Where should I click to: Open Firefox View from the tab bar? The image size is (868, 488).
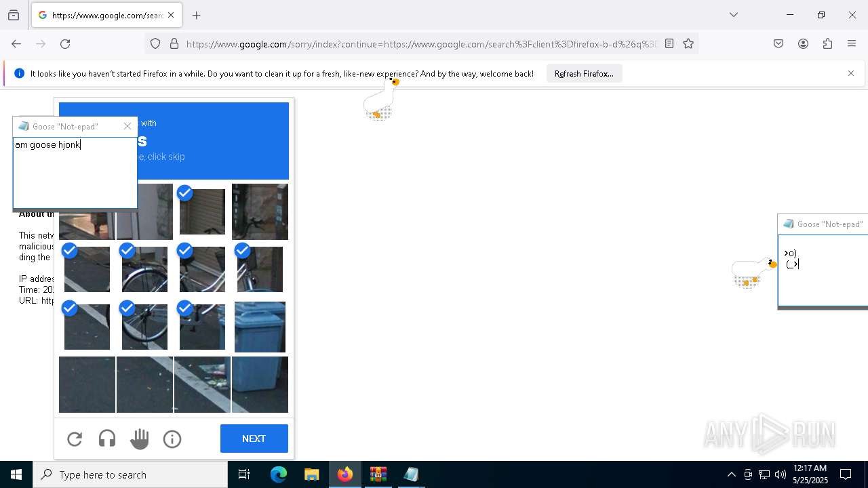click(x=14, y=15)
